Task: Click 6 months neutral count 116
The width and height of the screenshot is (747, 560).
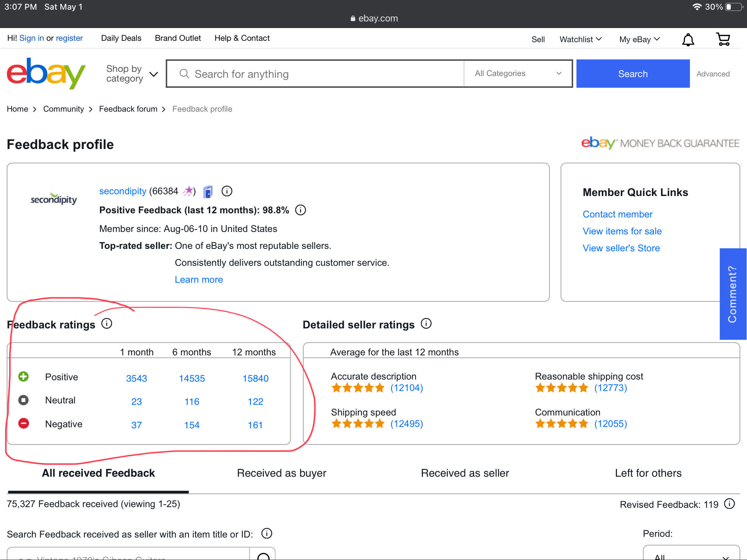Action: tap(192, 401)
